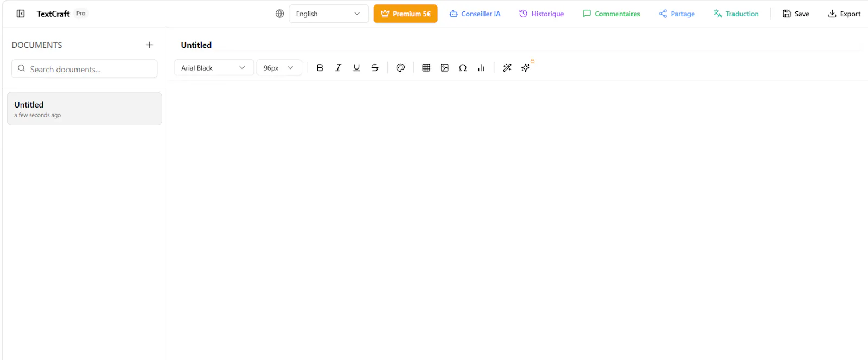Toggle strikethrough formatting
The height and width of the screenshot is (360, 868).
coord(375,68)
